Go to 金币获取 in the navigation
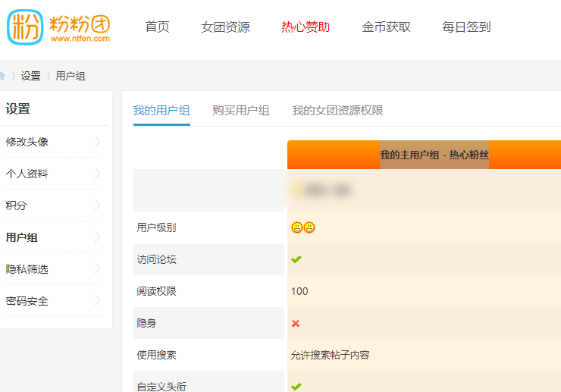This screenshot has height=392, width=561. point(386,27)
